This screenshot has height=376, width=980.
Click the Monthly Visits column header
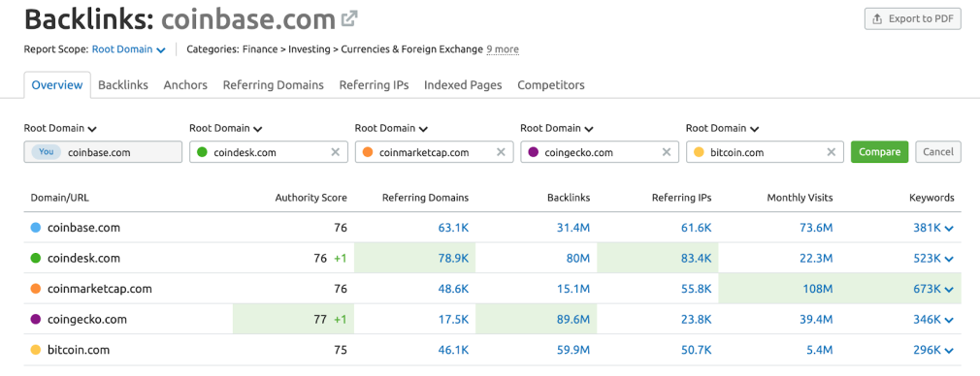(800, 198)
